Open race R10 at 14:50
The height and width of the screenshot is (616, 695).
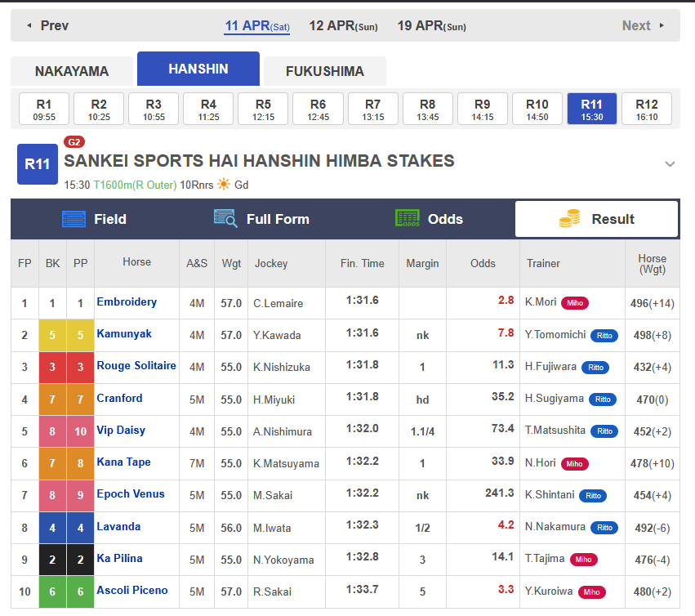(537, 109)
